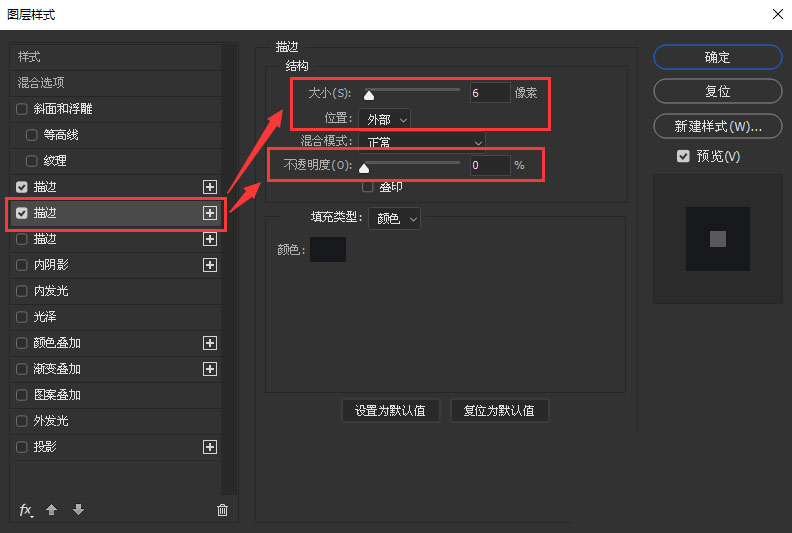792x533 pixels.
Task: Toggle the 纹理 checkbox
Action: coord(31,161)
